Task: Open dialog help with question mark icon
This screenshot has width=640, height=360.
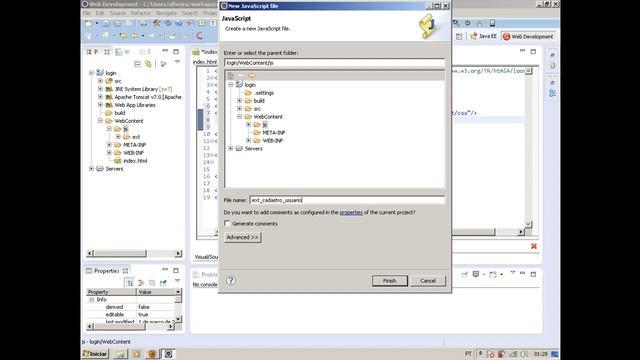Action: click(231, 280)
